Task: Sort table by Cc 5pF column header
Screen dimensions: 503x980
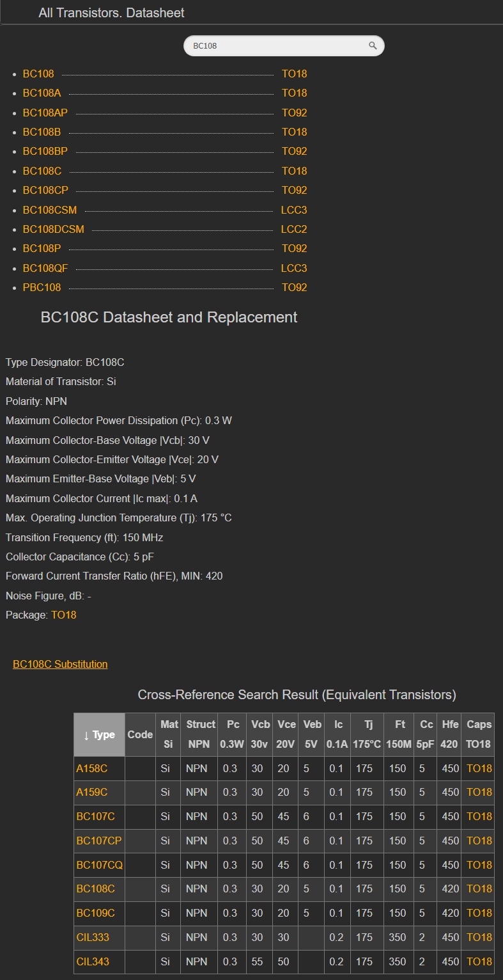Action: [x=426, y=735]
